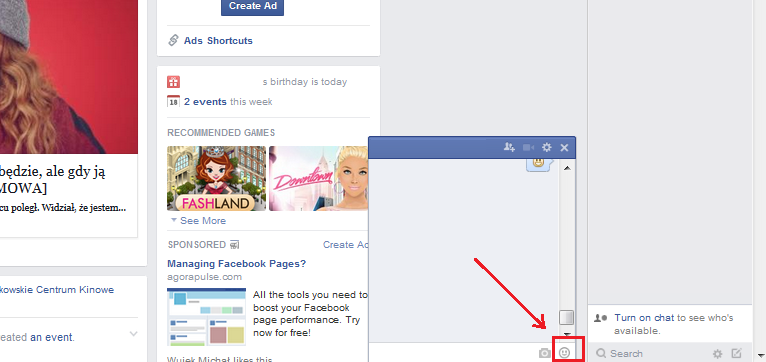
Task: Open Managing Facebook Pages? ad title
Action: pyautogui.click(x=236, y=264)
